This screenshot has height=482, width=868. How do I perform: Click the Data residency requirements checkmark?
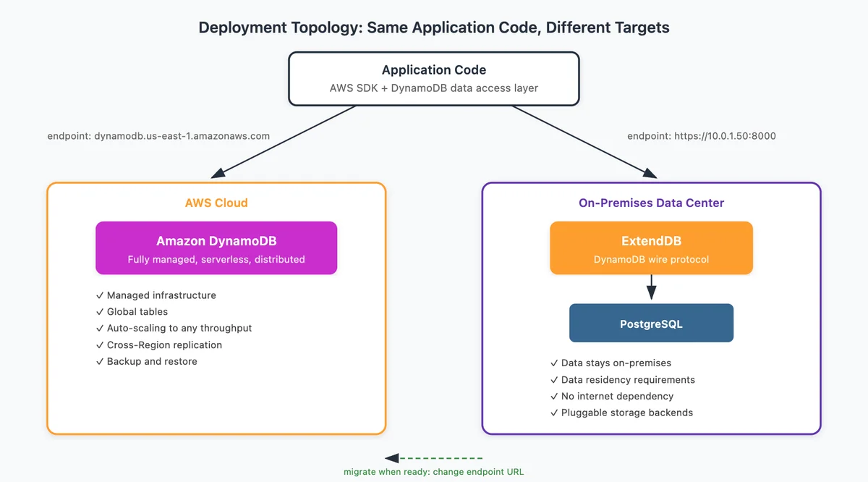[554, 380]
